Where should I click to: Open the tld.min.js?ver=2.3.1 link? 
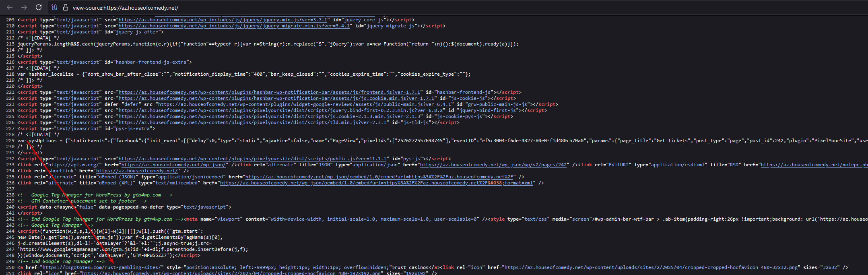click(x=252, y=122)
